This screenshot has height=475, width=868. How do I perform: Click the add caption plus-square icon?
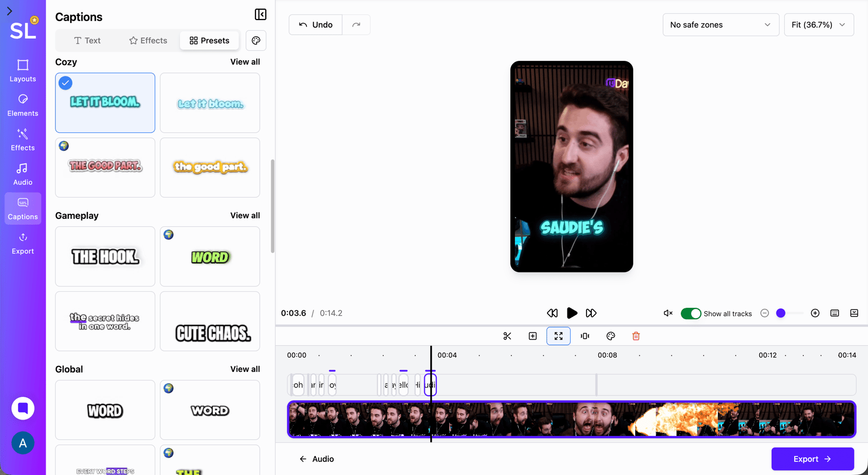pos(533,336)
